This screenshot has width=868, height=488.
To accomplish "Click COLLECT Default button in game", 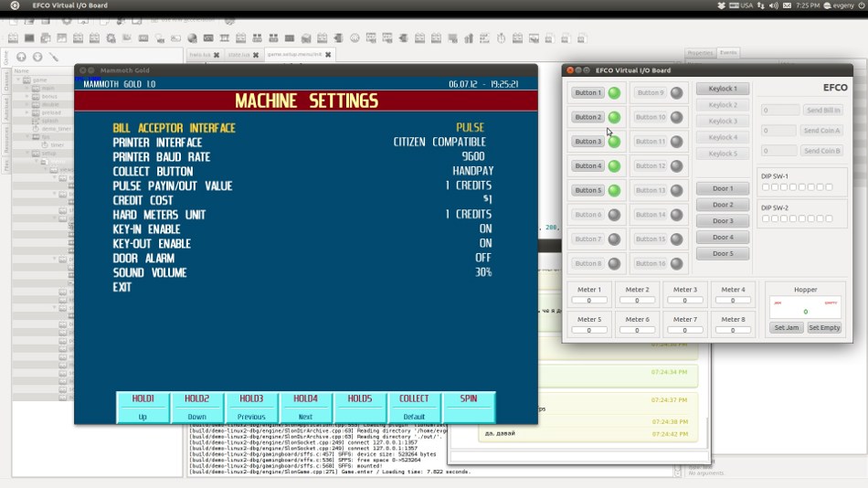I will pos(414,408).
